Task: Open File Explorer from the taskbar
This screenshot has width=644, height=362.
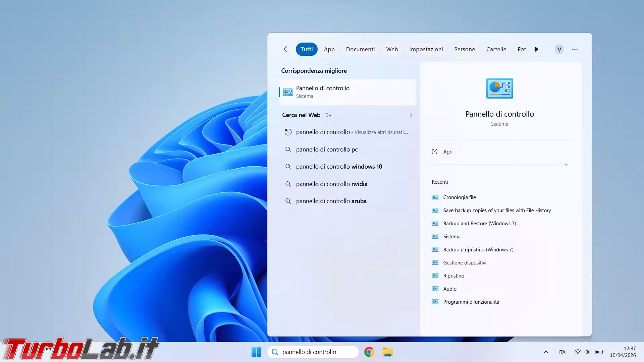Action: tap(387, 352)
